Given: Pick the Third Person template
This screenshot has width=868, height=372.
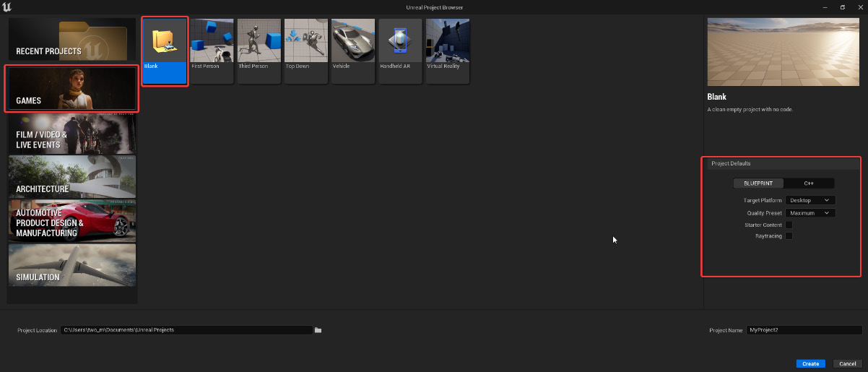Looking at the screenshot, I should point(259,51).
